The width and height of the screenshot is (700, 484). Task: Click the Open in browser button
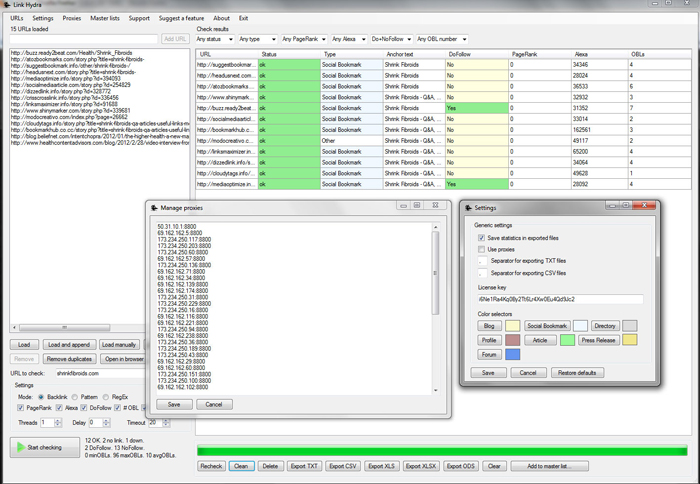(x=123, y=359)
